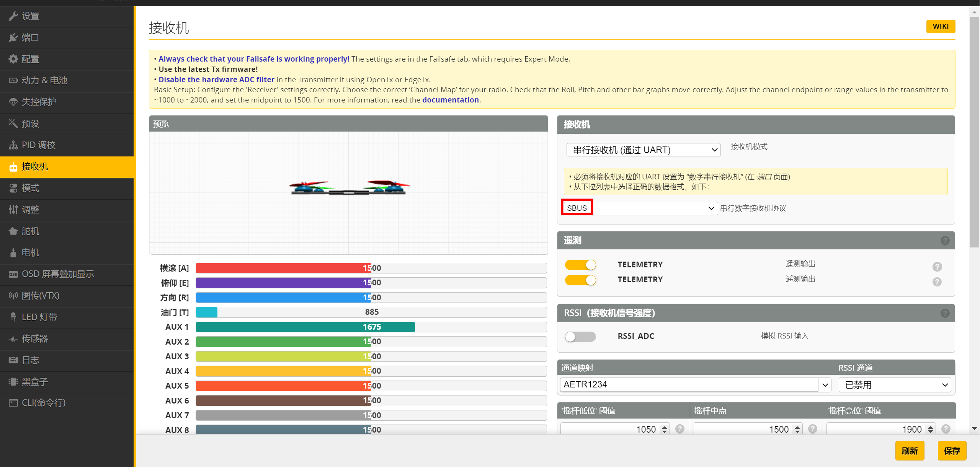Click the 横滚 [A] red channel bar
980x467 pixels.
click(371, 268)
